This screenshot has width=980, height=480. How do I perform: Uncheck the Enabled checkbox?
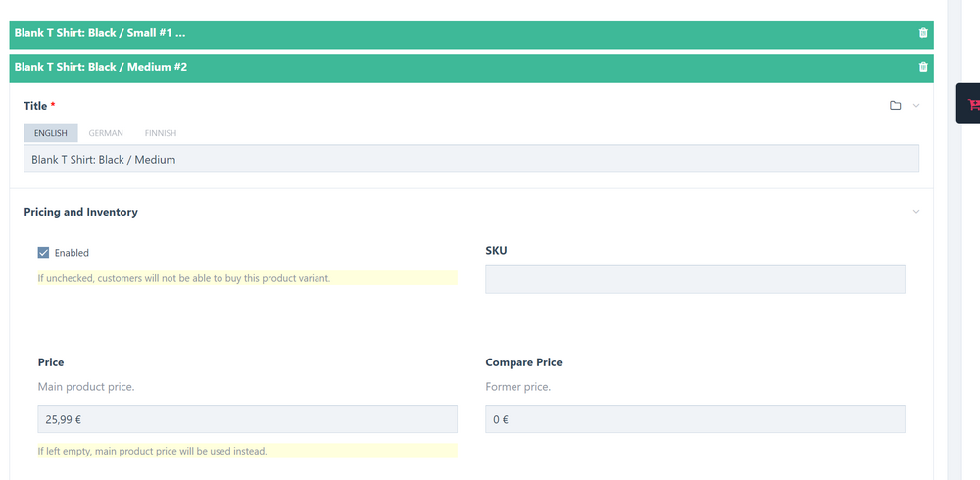tap(43, 253)
